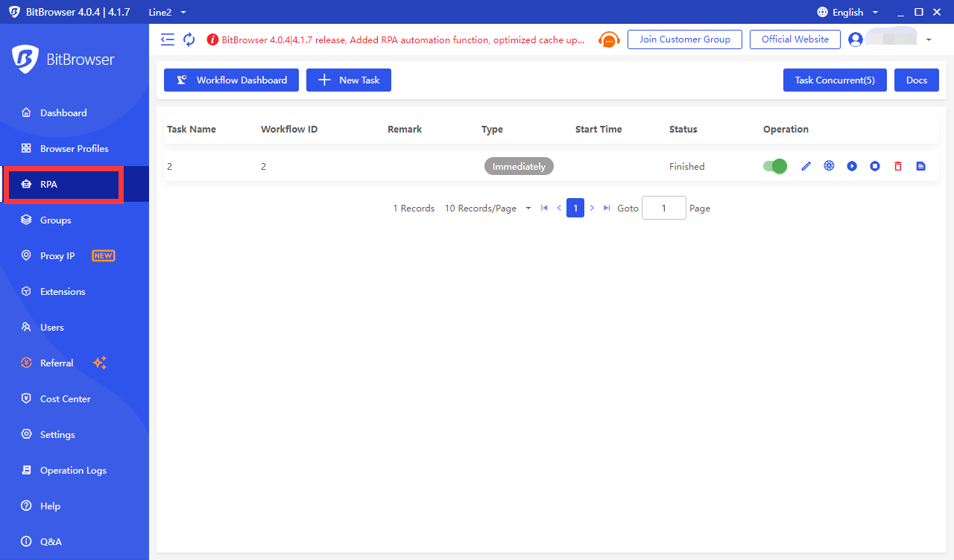This screenshot has height=560, width=954.
Task: Select RPA in the sidebar
Action: (75, 185)
